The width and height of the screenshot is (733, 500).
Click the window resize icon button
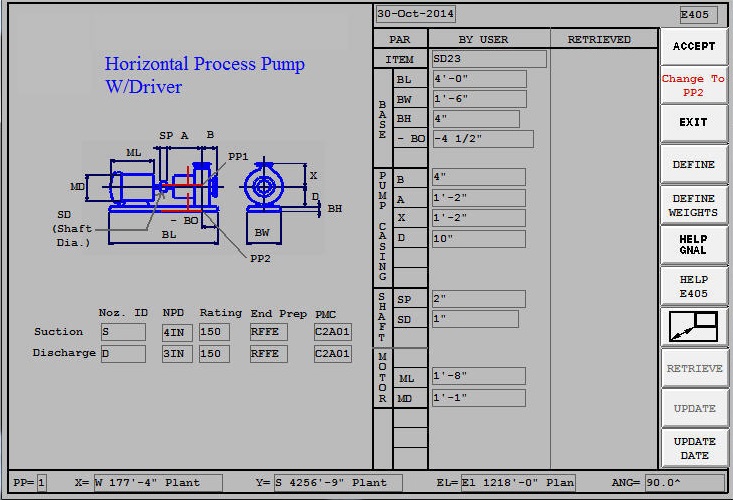[x=694, y=326]
